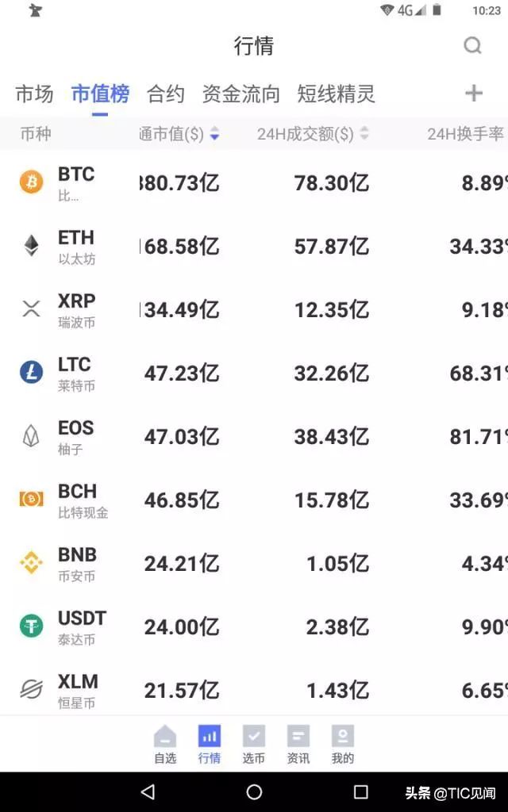Open 自选 favorites in bottom navigation
508x812 pixels.
tap(165, 745)
